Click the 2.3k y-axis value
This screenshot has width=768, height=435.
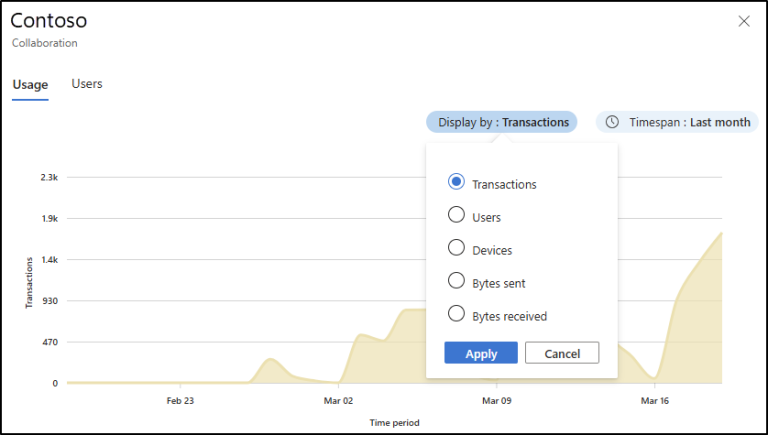(x=49, y=177)
